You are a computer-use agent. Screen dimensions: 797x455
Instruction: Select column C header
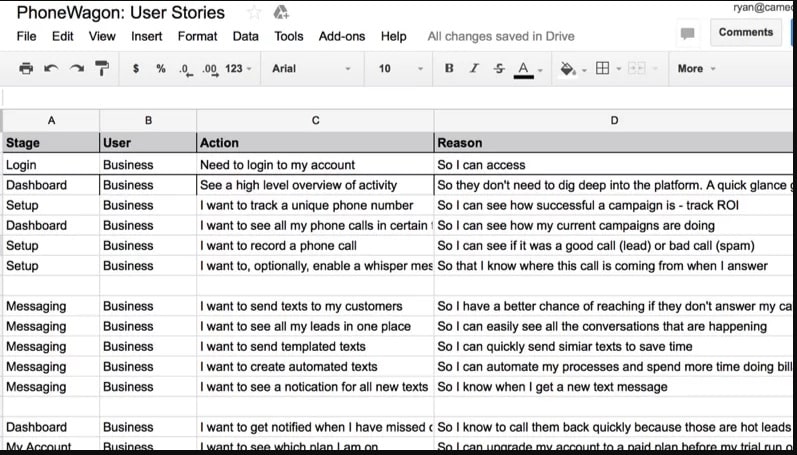click(x=315, y=120)
